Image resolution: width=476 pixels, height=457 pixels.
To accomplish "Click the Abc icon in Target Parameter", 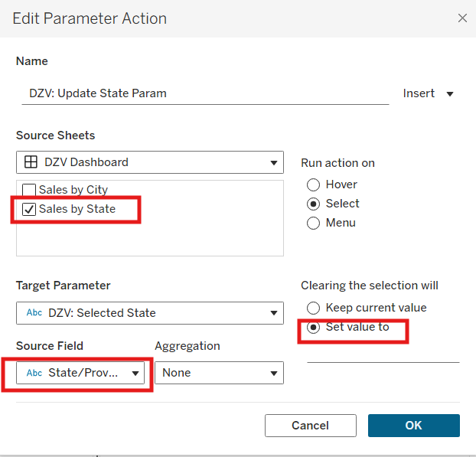I will coord(34,312).
